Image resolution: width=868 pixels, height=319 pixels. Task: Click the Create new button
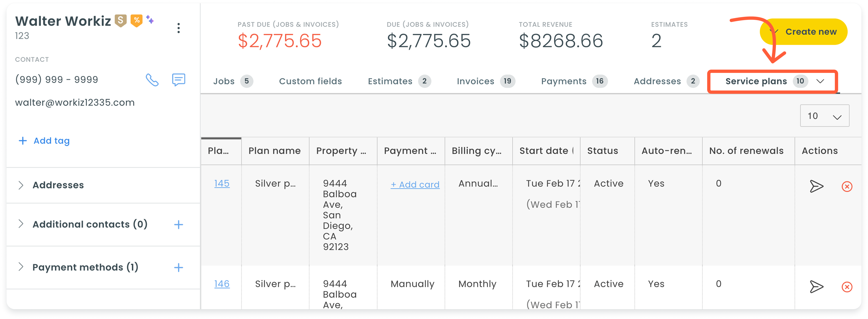pyautogui.click(x=803, y=32)
